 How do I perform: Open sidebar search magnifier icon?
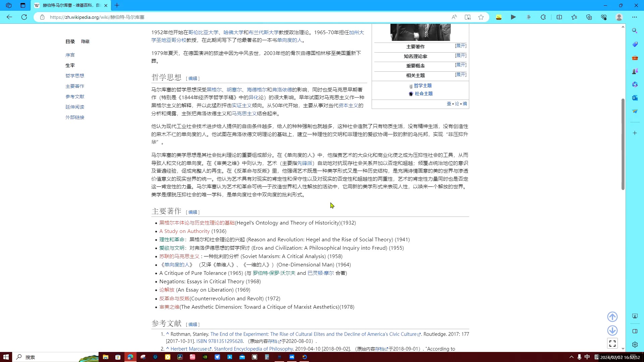pos(635,31)
